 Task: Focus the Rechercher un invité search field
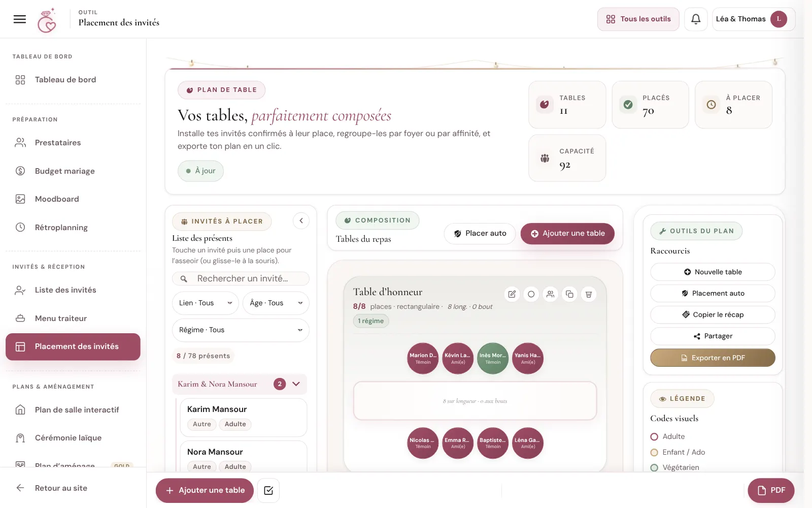[241, 278]
